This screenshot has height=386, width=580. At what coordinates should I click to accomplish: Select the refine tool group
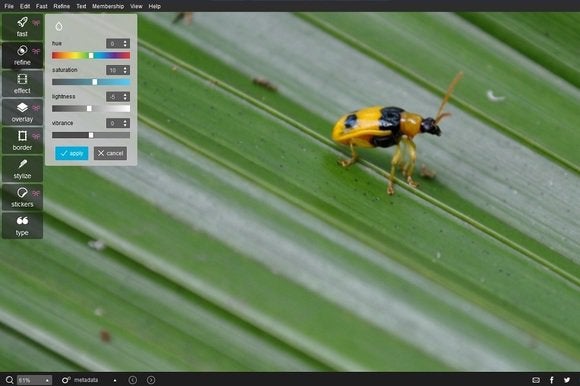(x=22, y=55)
